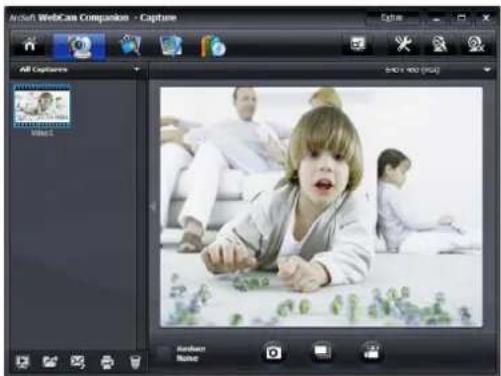Delete the selected capture with trash icon
The image size is (501, 376).
135,362
